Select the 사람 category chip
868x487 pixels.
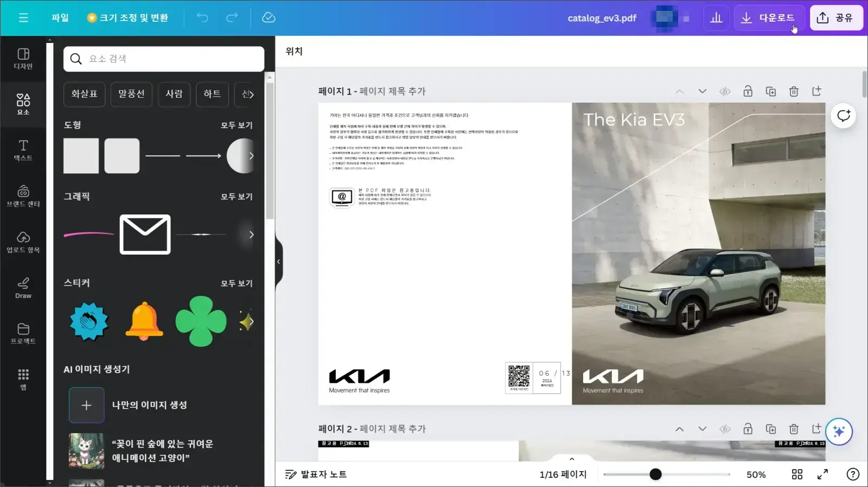click(x=174, y=94)
